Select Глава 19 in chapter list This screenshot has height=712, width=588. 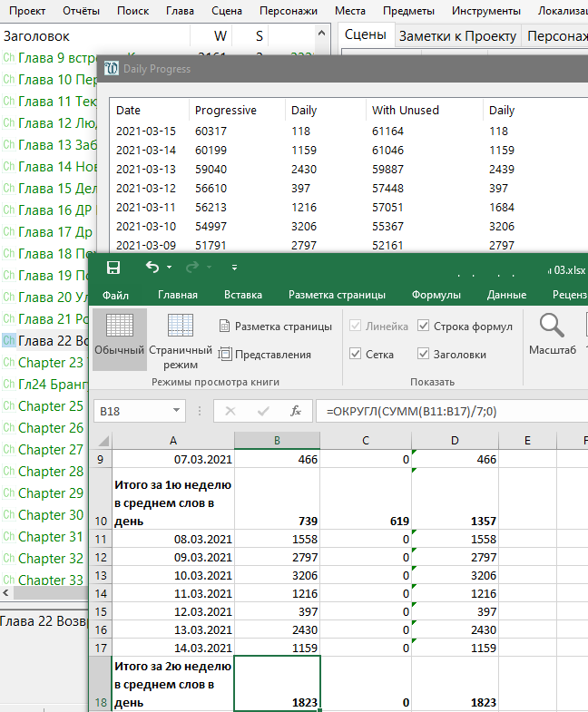coord(45,275)
